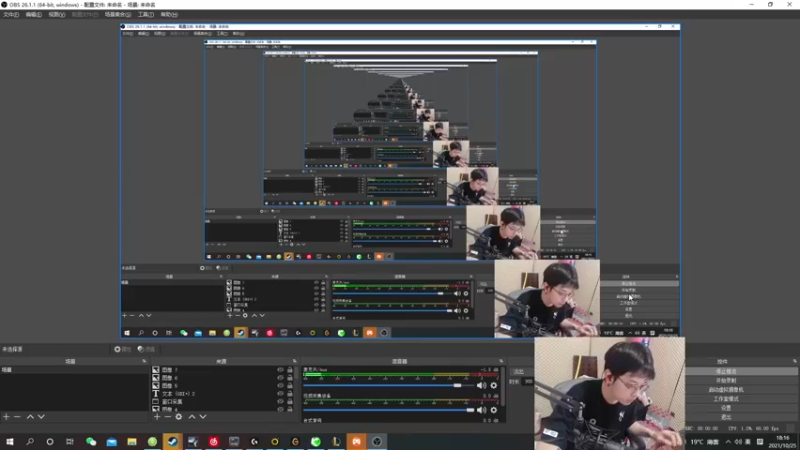The height and width of the screenshot is (450, 800).
Task: Adjust the 麦克风/Aux volume slider
Action: point(388,385)
